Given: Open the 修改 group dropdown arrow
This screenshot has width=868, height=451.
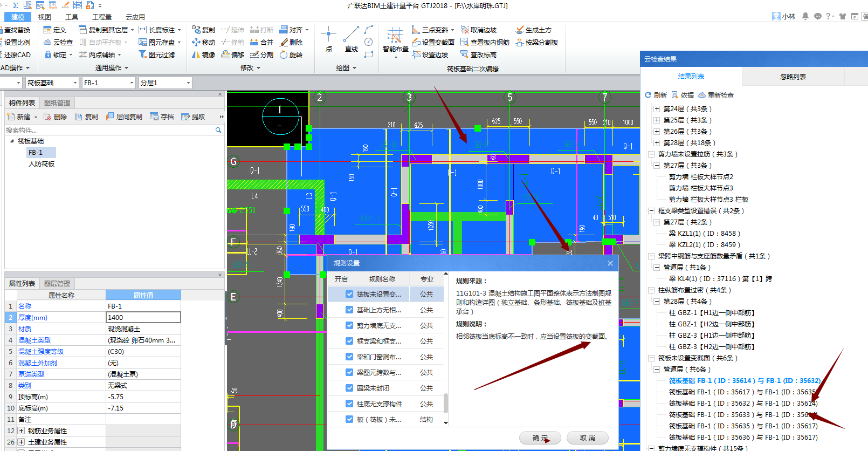Looking at the screenshot, I should tap(258, 68).
